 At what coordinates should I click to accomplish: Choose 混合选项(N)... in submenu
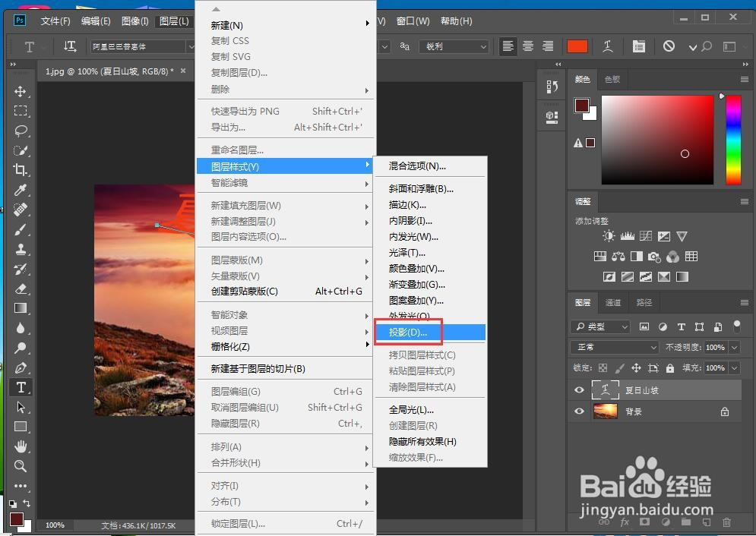(x=430, y=166)
